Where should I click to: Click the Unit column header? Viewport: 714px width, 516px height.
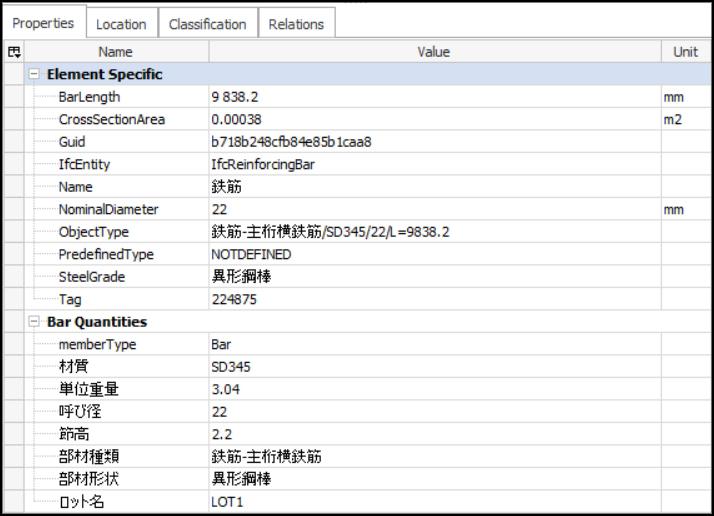tap(685, 51)
